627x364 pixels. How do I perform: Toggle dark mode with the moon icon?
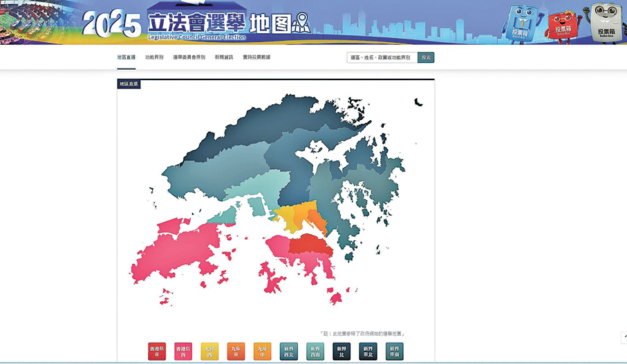pyautogui.click(x=418, y=102)
